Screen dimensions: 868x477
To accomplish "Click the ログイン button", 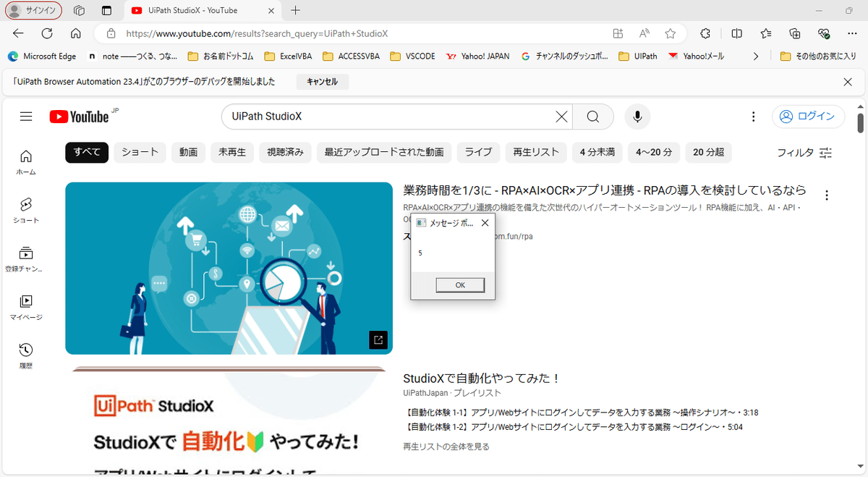I will 808,117.
